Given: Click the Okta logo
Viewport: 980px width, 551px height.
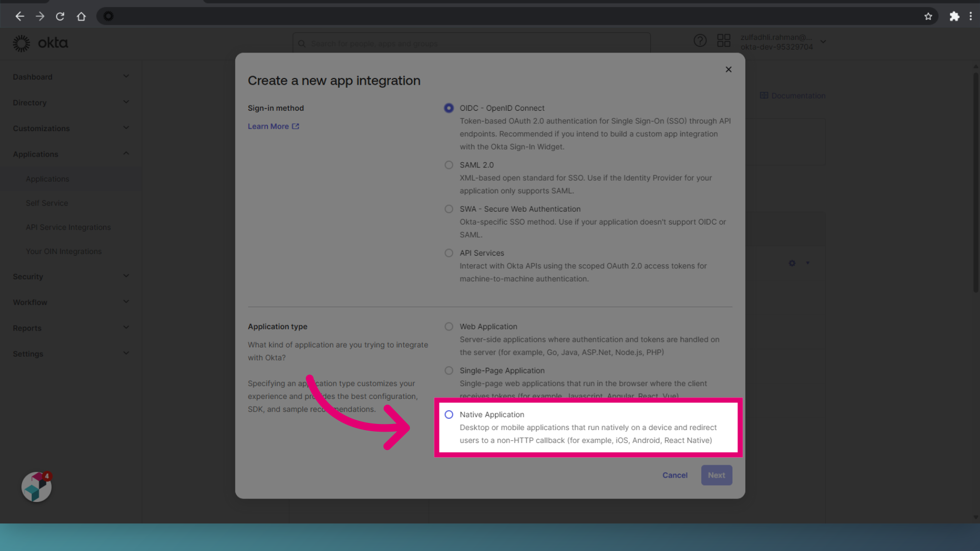Looking at the screenshot, I should pyautogui.click(x=40, y=43).
